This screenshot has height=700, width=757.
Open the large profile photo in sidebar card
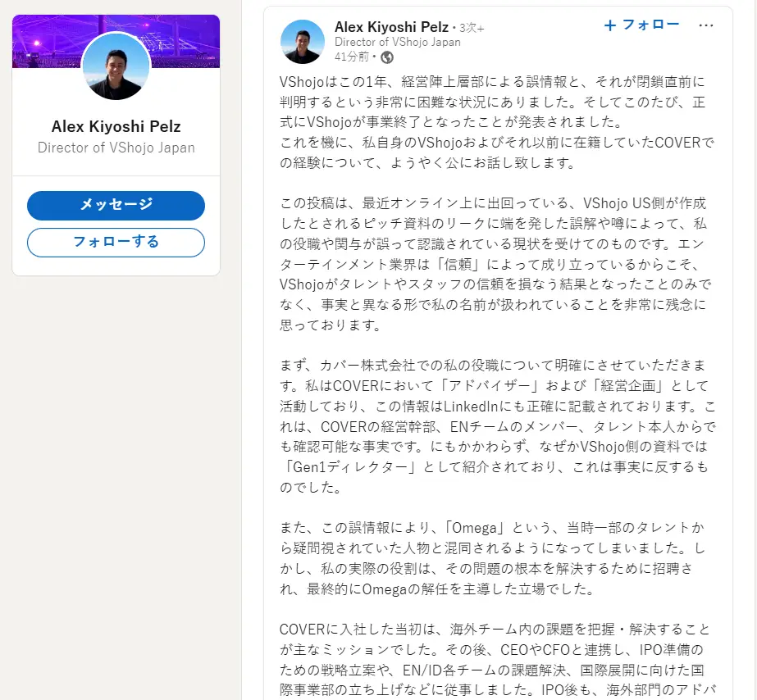coord(116,66)
